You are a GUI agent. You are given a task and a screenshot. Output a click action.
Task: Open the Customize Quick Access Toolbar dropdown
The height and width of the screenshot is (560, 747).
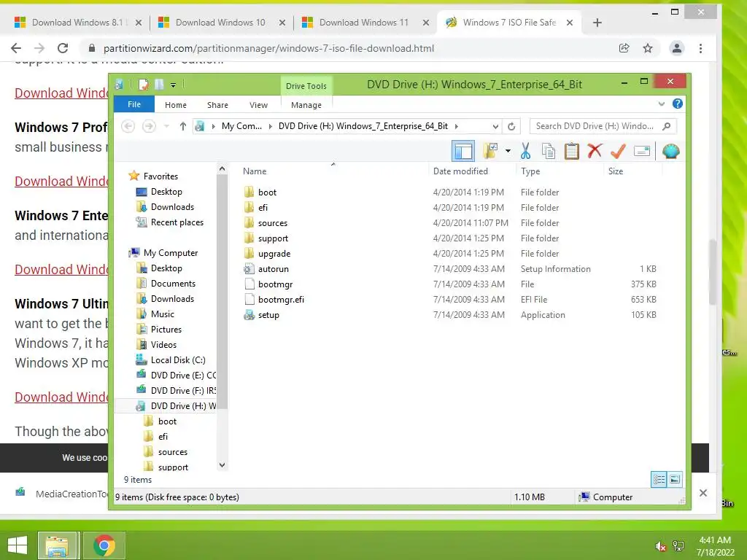[173, 85]
